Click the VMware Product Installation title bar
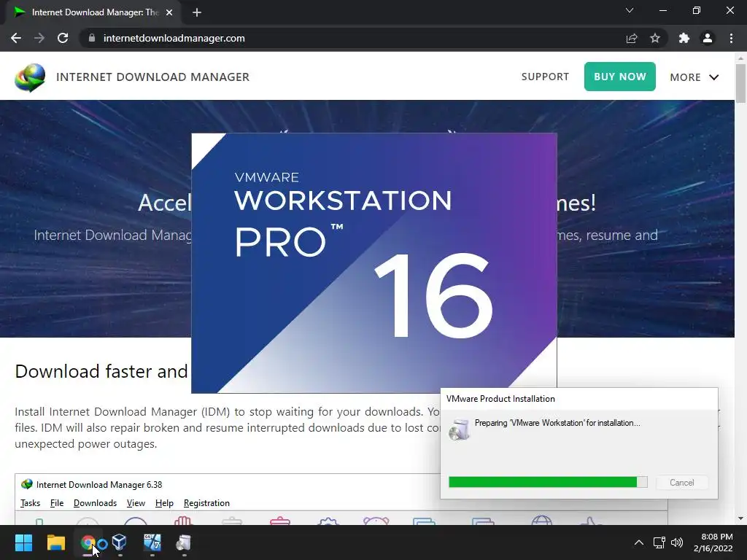 coord(578,399)
